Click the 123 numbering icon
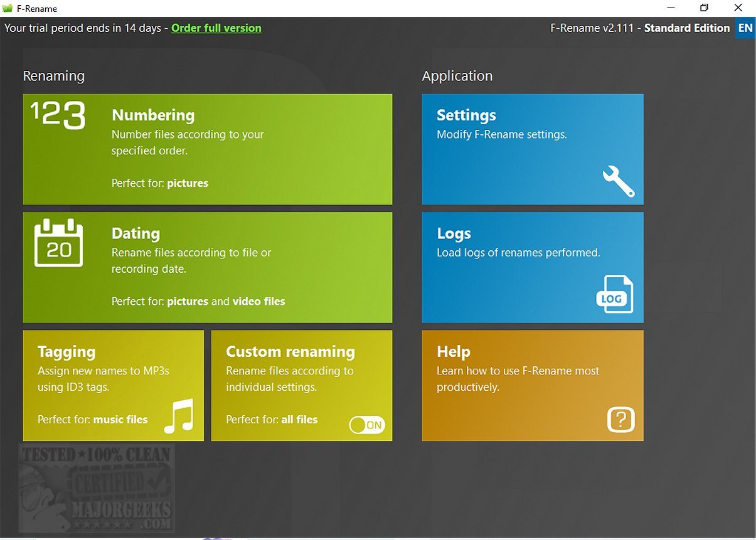 58,115
